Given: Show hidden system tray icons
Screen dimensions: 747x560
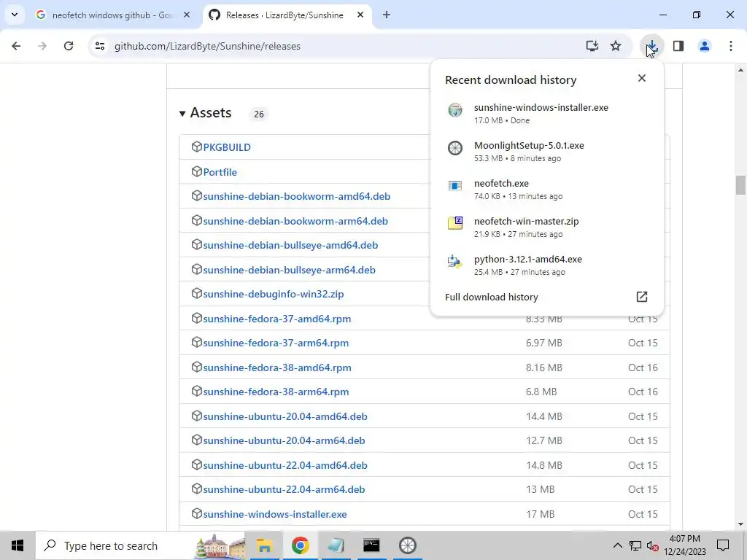Looking at the screenshot, I should point(617,545).
